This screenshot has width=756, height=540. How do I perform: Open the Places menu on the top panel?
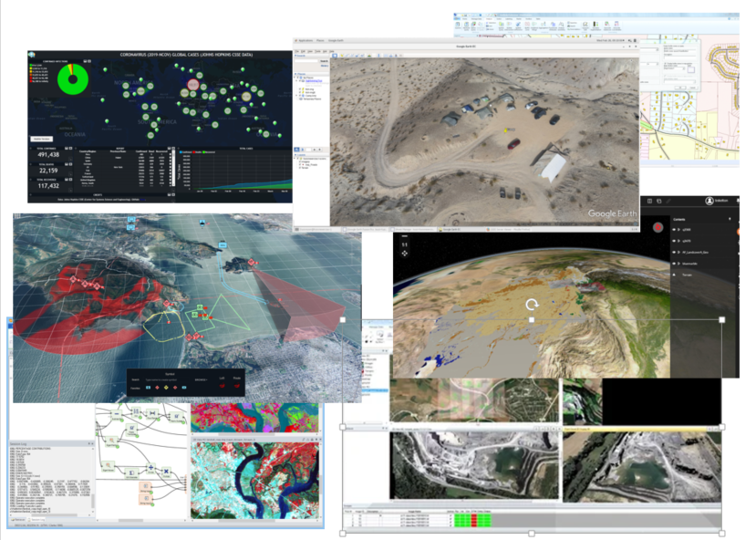point(320,41)
